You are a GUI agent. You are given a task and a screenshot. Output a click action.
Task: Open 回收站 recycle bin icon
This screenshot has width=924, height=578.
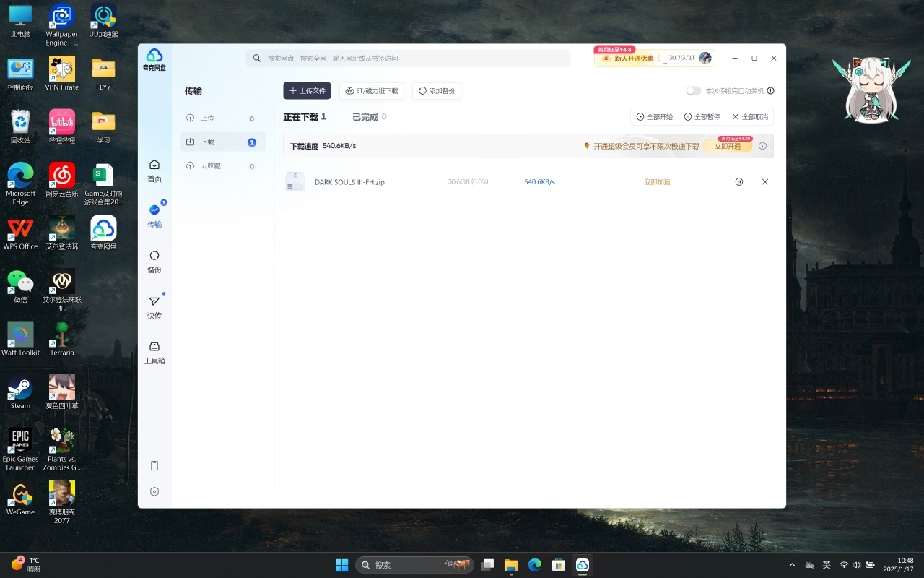20,127
